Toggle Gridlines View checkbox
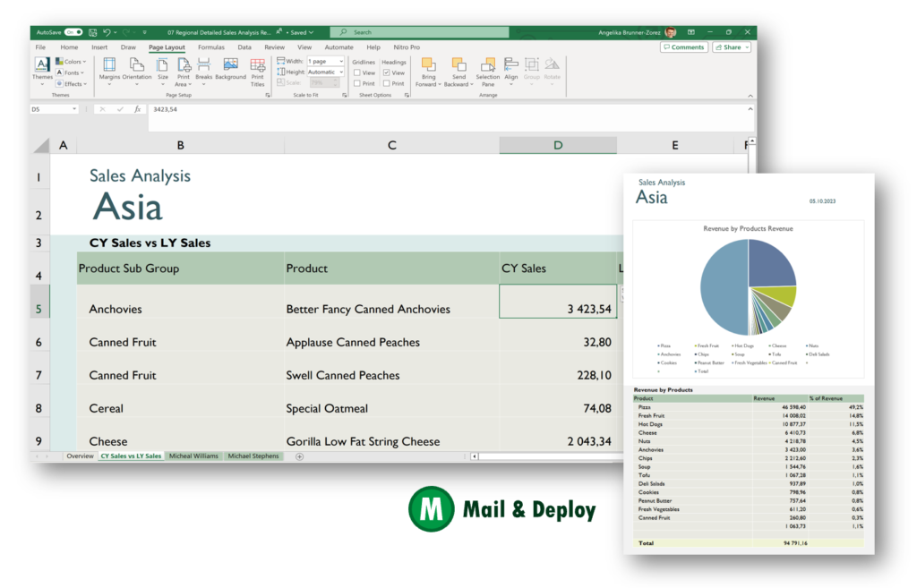 tap(356, 73)
